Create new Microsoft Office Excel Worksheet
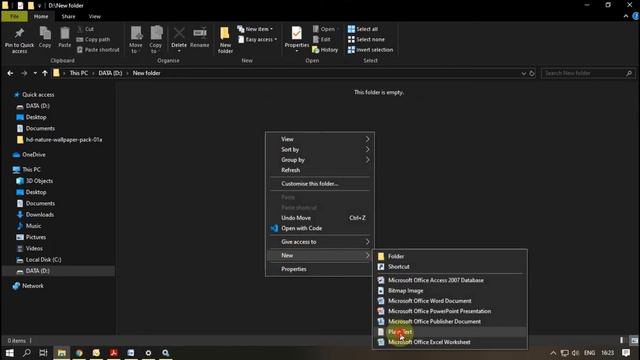 pyautogui.click(x=450, y=342)
